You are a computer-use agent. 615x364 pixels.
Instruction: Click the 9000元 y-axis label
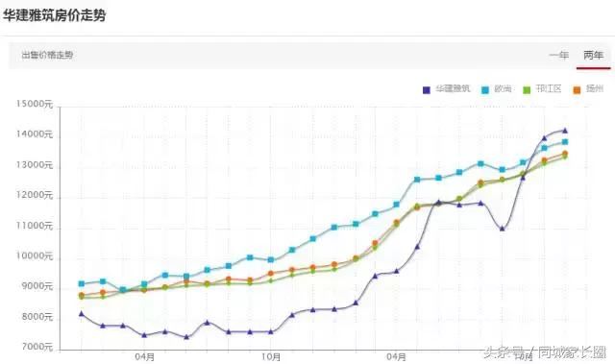37,286
